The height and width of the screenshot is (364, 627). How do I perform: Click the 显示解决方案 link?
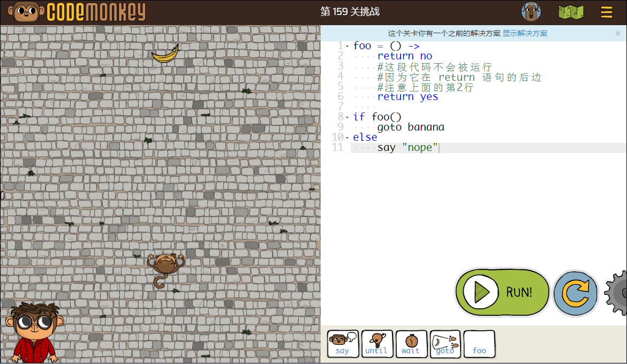[525, 33]
